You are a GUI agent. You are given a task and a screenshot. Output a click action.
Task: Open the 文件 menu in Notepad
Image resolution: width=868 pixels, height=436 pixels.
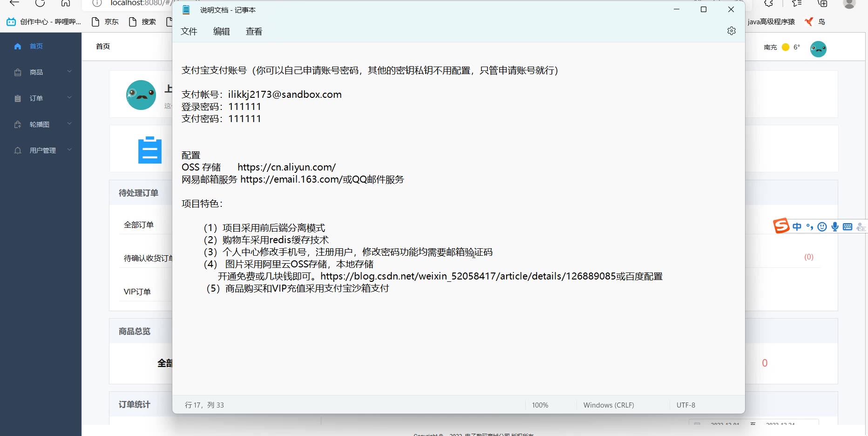[189, 31]
